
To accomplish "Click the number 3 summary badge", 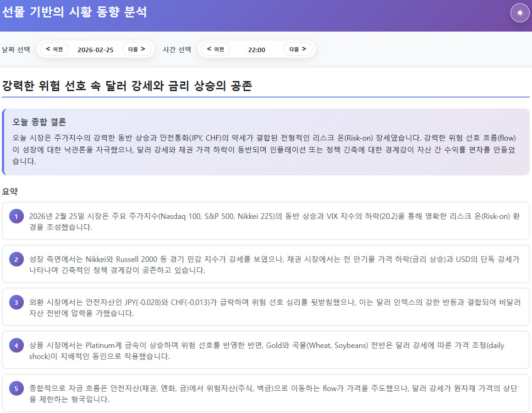I will click(16, 303).
